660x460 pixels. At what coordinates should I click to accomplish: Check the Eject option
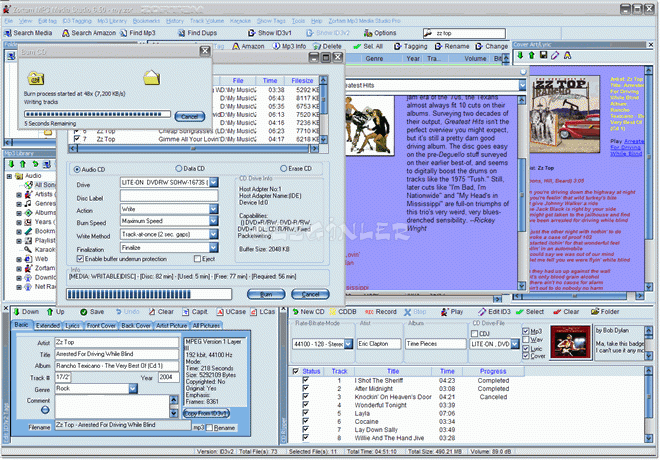pyautogui.click(x=197, y=259)
